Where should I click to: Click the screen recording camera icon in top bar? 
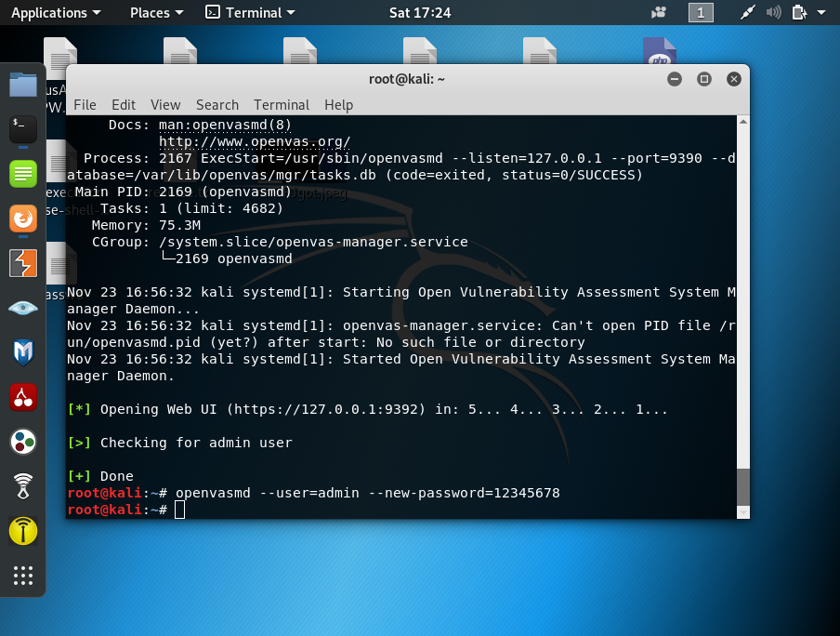[x=659, y=12]
